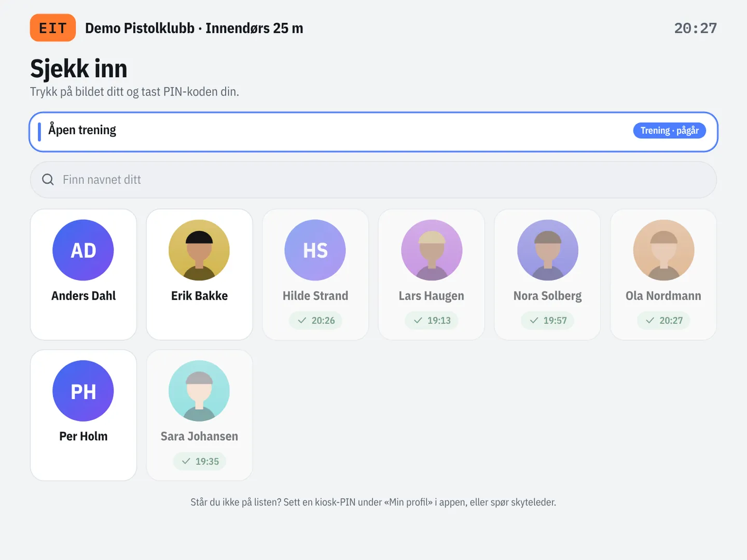Click Lars Haugen's 19:13 check-in badge

coord(432,320)
